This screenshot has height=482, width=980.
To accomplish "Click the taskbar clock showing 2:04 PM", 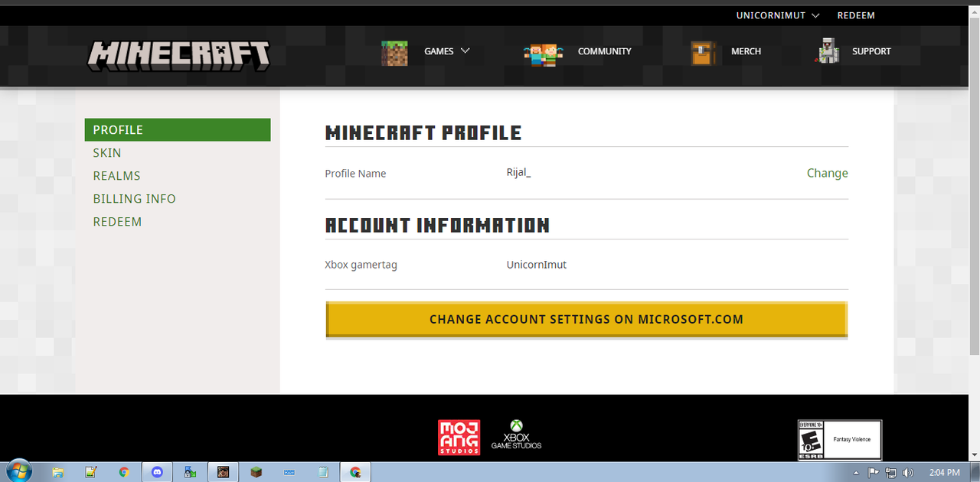I will (944, 472).
